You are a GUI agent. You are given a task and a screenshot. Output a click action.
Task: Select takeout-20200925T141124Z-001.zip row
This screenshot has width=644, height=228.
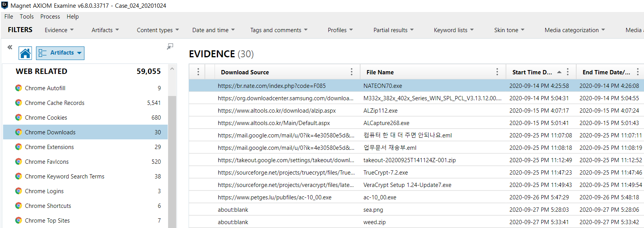coord(416,160)
